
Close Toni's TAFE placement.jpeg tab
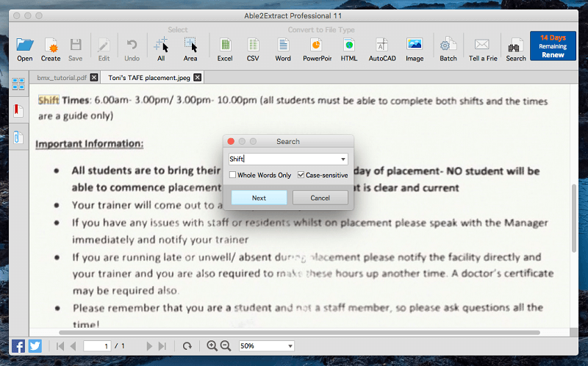coord(197,78)
